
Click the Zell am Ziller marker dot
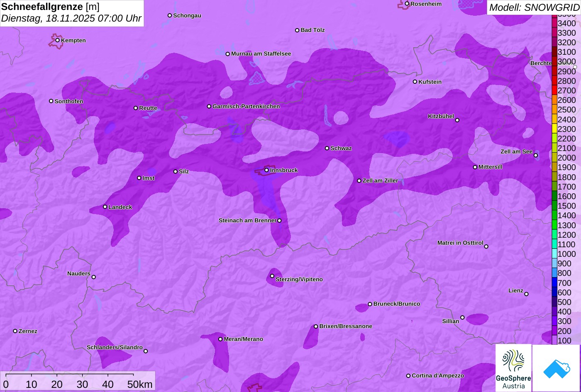coord(359,181)
